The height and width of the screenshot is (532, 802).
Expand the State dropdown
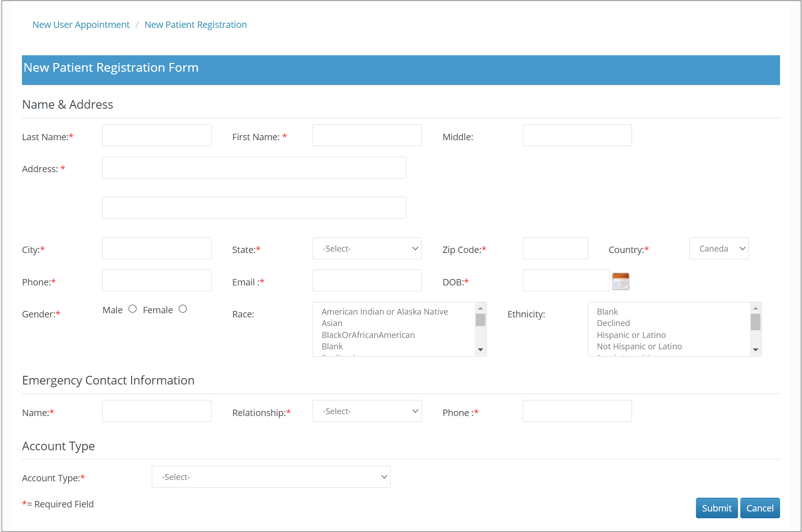coord(367,248)
